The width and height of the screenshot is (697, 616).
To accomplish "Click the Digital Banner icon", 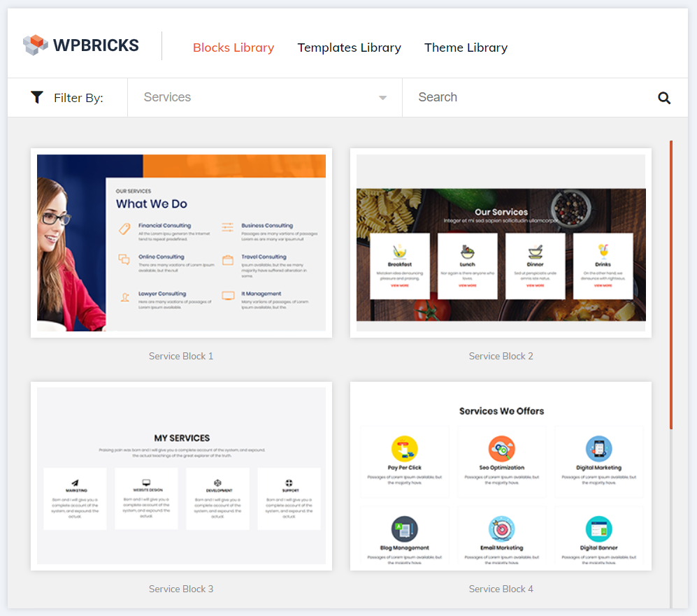I will coord(598,529).
